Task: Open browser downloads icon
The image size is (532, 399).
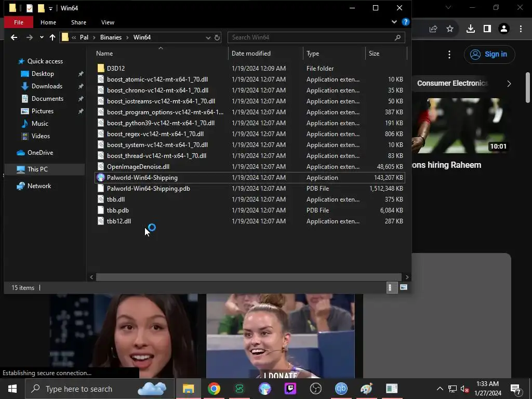Action: click(x=470, y=29)
